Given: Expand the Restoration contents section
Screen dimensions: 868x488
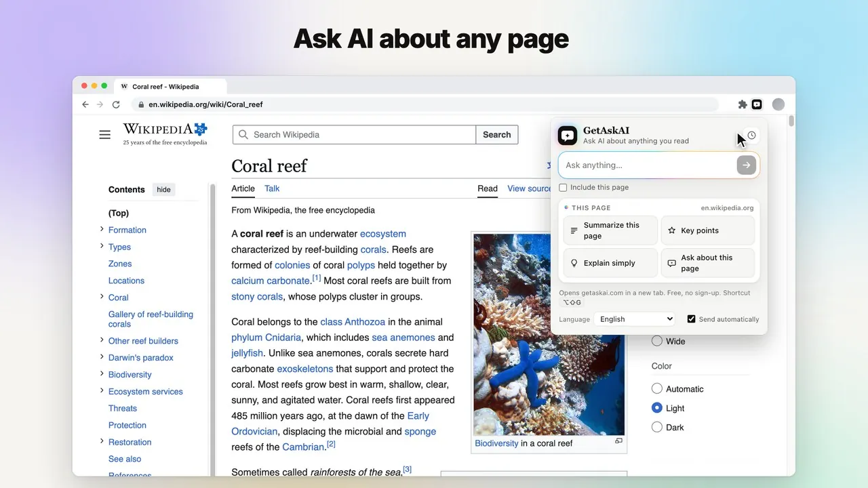Looking at the screenshot, I should pyautogui.click(x=102, y=441).
